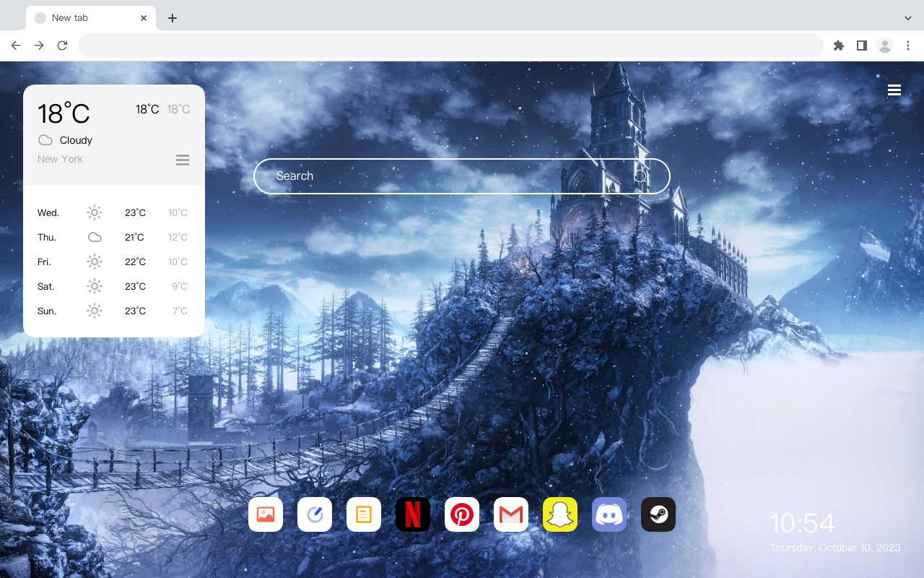Open the wallpaper image gallery icon
The width and height of the screenshot is (924, 578).
click(266, 514)
